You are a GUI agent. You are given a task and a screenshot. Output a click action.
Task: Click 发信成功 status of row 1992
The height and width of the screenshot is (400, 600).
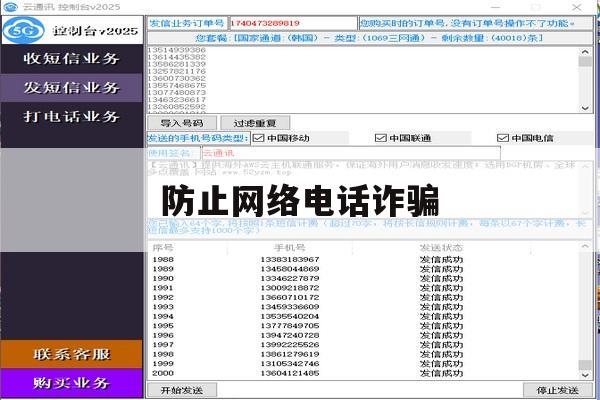click(x=441, y=297)
